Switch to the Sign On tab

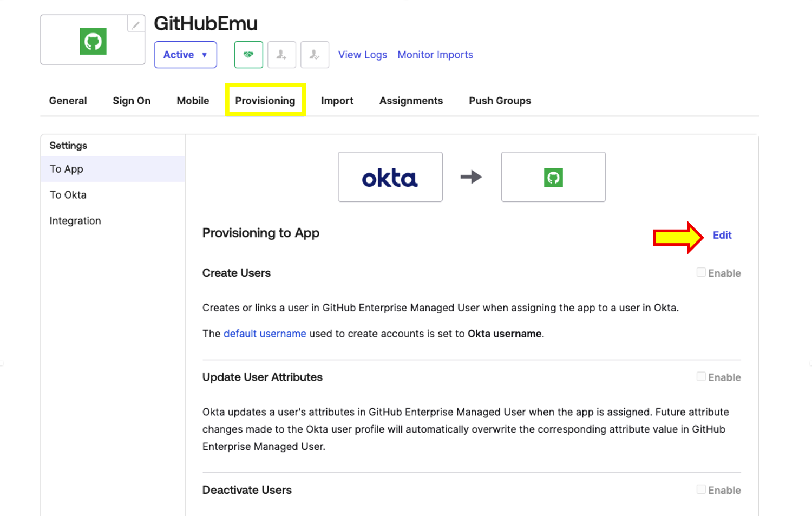[132, 101]
